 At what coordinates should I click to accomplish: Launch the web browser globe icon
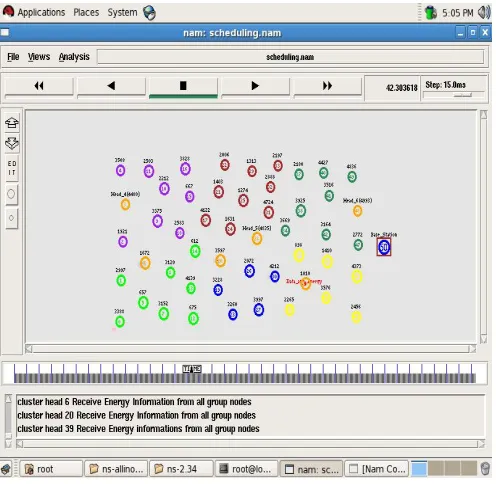tap(149, 13)
